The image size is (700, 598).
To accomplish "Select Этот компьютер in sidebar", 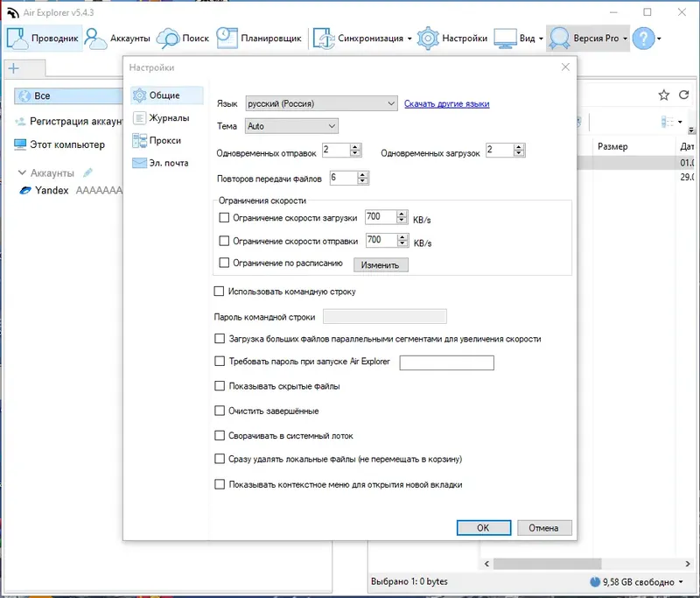I will (x=59, y=144).
